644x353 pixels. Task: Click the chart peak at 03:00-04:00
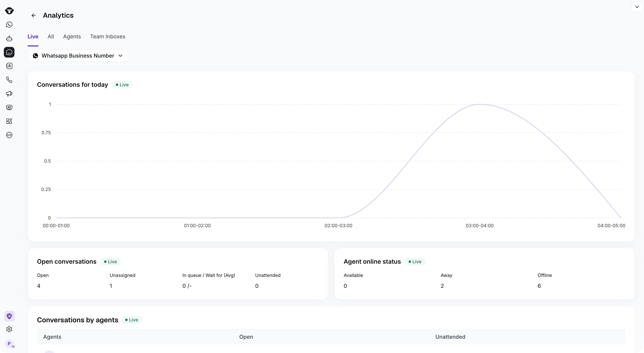point(480,104)
